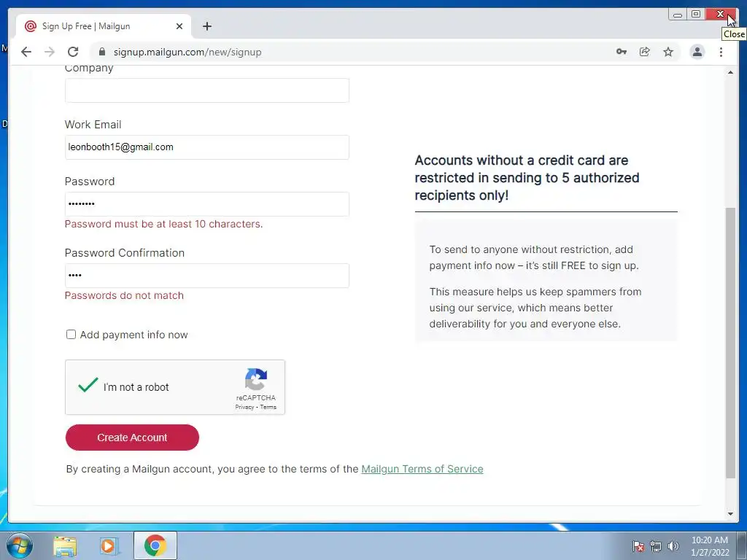Restore down the Chrome window

(x=695, y=15)
